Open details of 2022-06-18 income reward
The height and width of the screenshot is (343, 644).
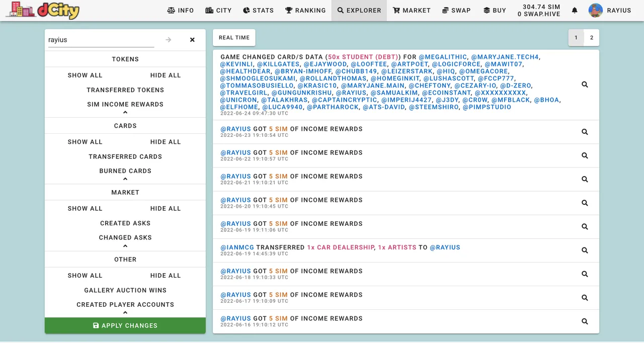585,274
